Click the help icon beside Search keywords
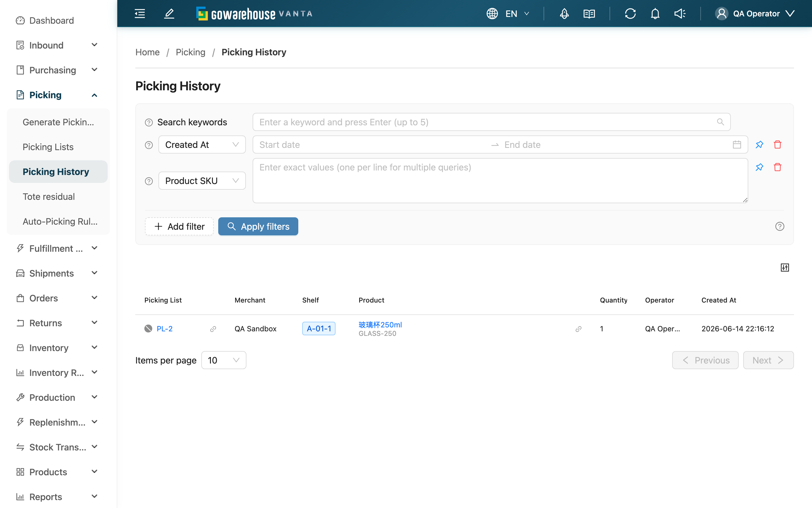 149,122
